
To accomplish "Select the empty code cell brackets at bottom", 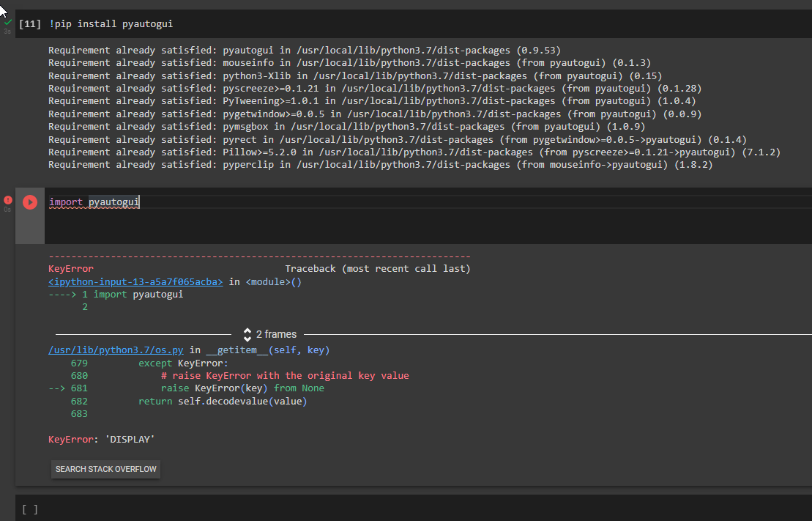I will tap(30, 509).
